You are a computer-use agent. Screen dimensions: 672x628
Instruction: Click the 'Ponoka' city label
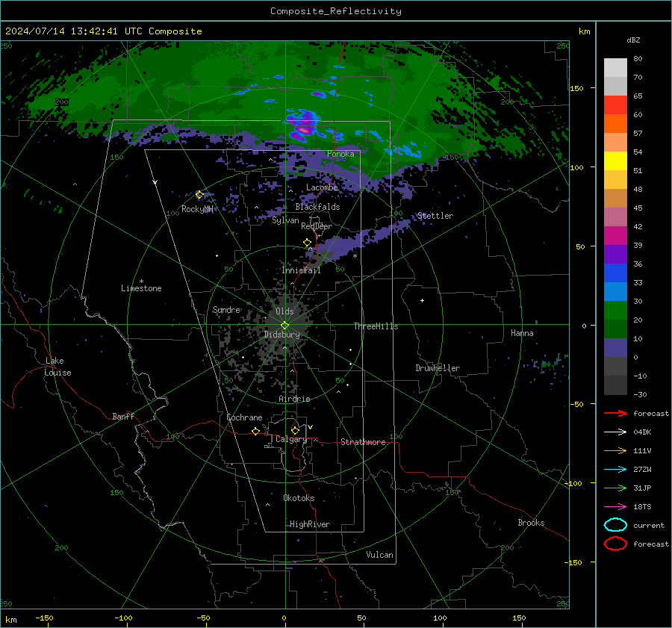340,154
